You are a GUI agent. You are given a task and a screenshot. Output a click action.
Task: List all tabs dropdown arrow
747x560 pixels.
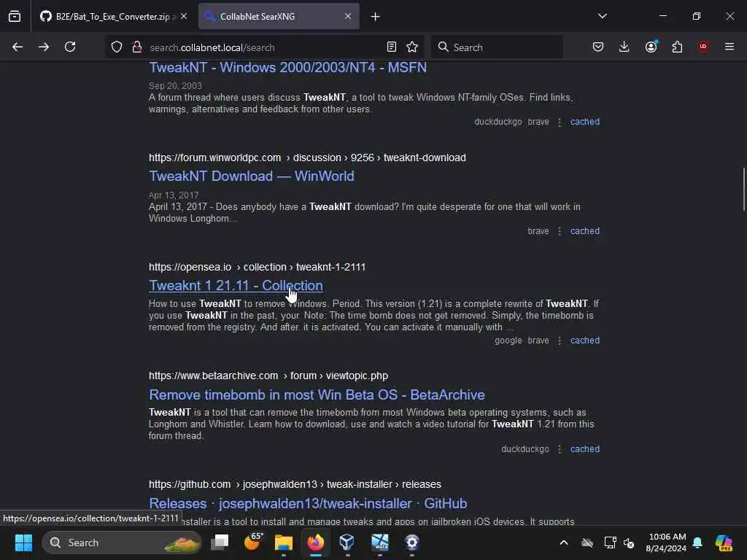[602, 16]
